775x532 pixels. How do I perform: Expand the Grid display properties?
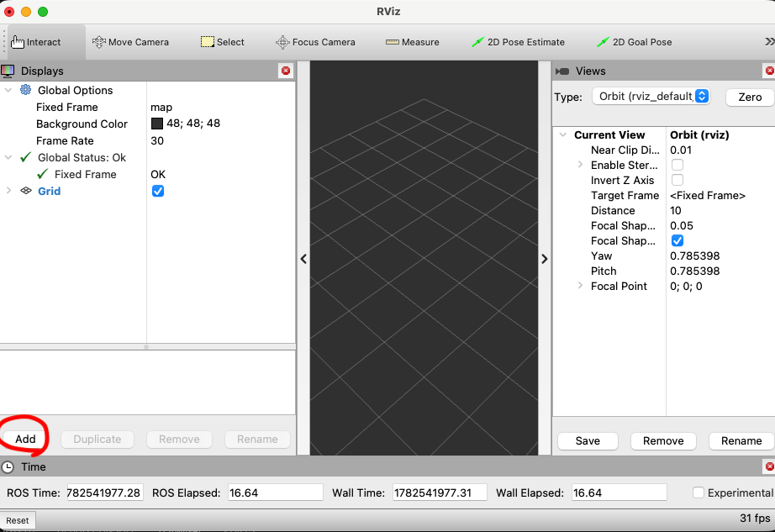point(8,191)
